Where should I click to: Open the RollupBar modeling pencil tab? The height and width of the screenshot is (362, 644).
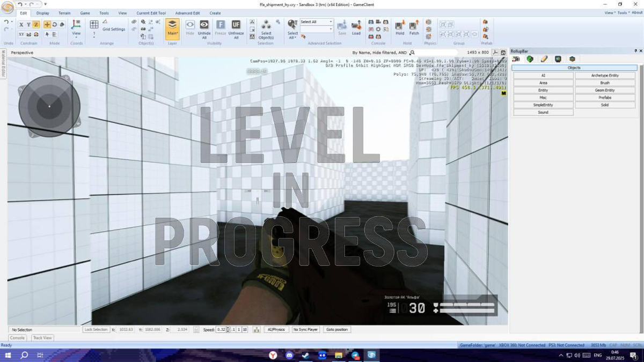(x=544, y=59)
